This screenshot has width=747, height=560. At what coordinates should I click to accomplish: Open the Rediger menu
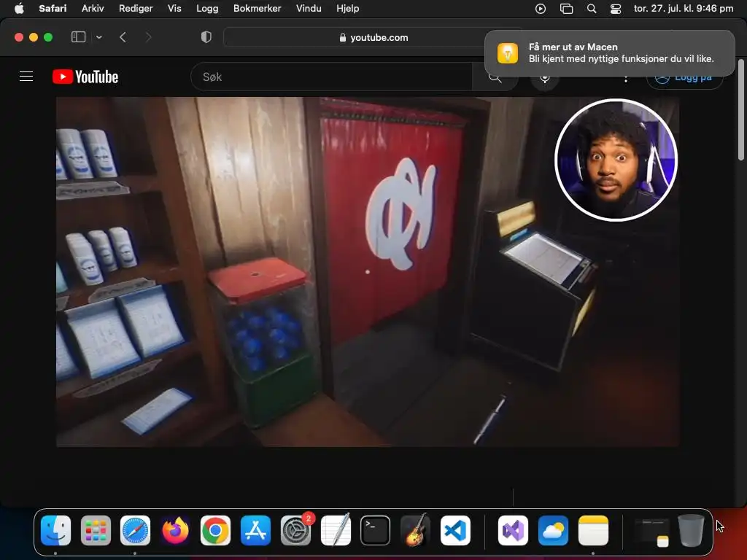pyautogui.click(x=136, y=9)
